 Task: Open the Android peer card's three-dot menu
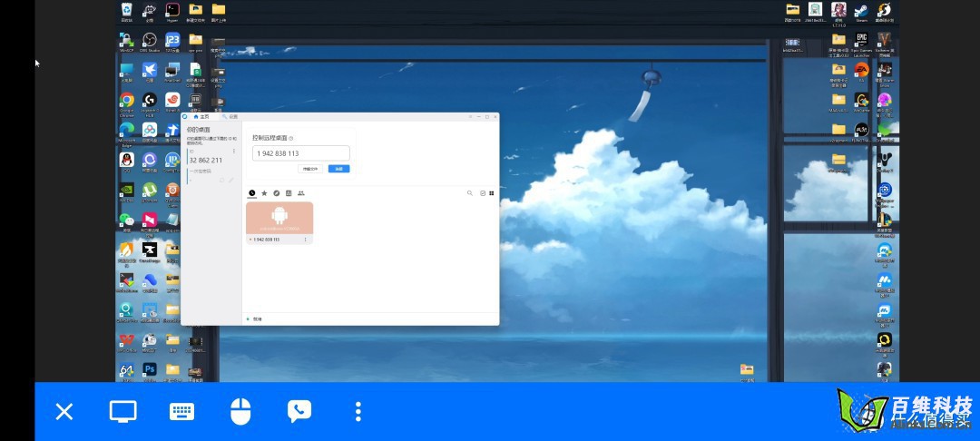click(306, 240)
